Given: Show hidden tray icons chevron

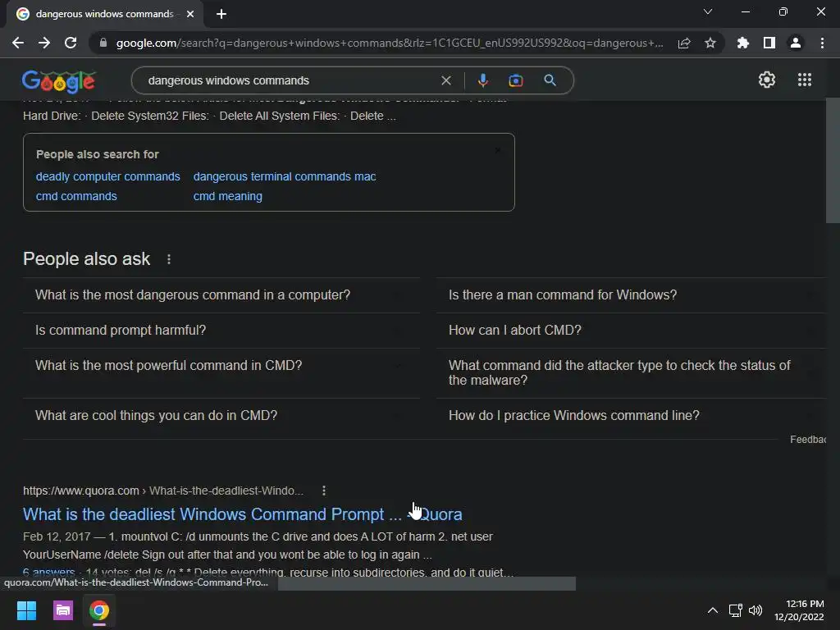Looking at the screenshot, I should click(713, 610).
